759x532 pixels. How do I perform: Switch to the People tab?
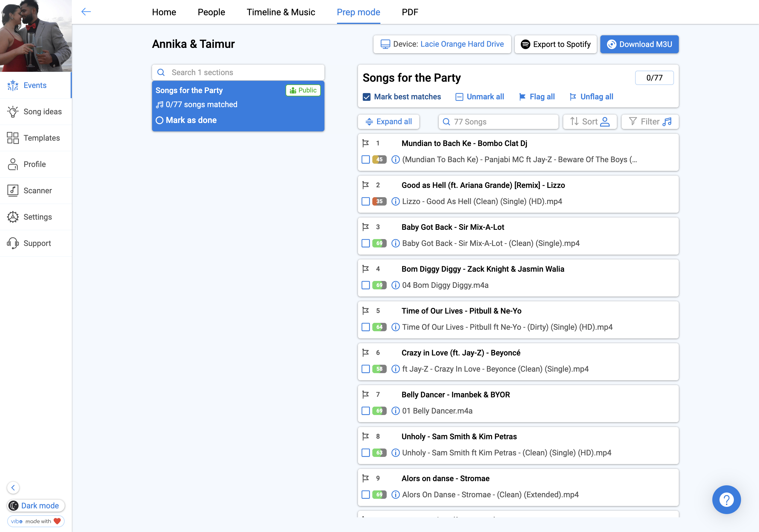click(211, 12)
